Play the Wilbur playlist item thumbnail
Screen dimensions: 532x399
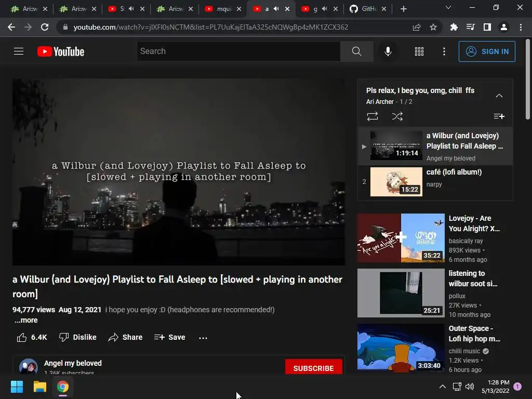396,145
